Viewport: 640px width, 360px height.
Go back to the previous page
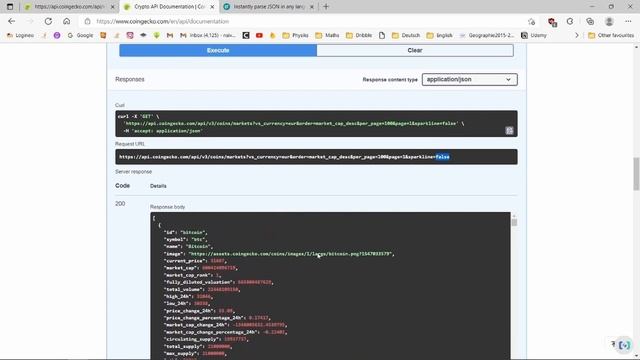11,21
